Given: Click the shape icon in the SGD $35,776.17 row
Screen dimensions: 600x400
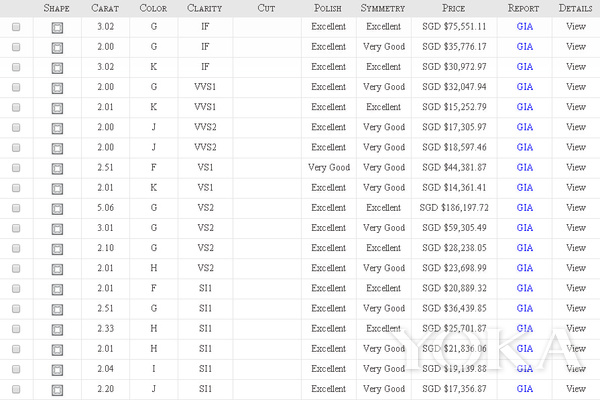Looking at the screenshot, I should 57,46.
